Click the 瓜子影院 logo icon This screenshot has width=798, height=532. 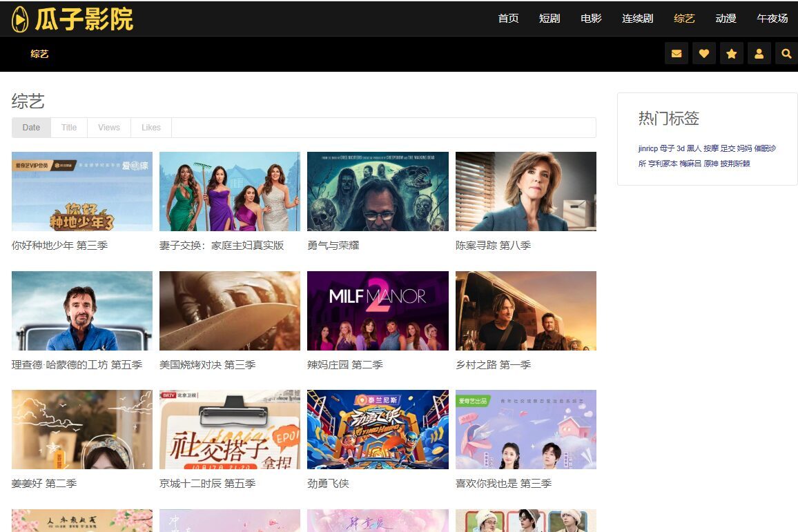[21, 19]
